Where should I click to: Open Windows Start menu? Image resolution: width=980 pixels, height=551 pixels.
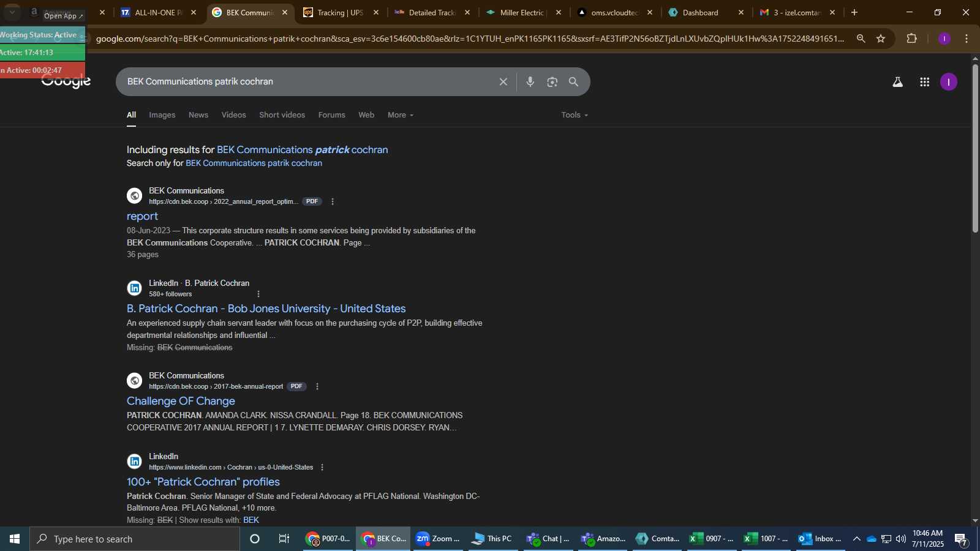(x=15, y=539)
